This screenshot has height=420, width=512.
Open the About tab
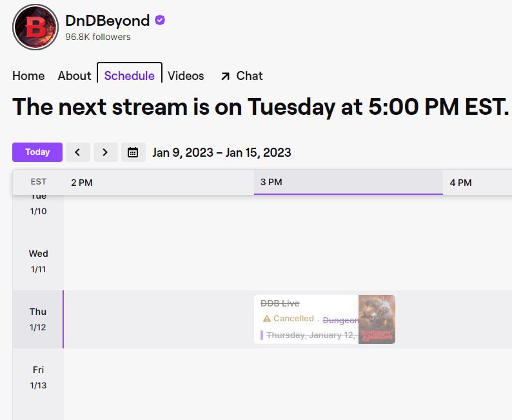[74, 76]
